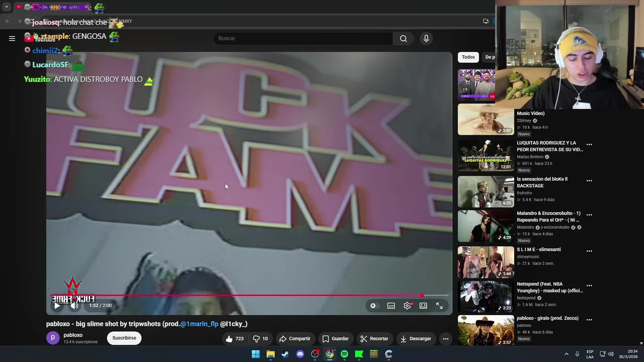Open options for Luquitas Rodriguez video
Screen dimensions: 644x362
tap(589, 145)
